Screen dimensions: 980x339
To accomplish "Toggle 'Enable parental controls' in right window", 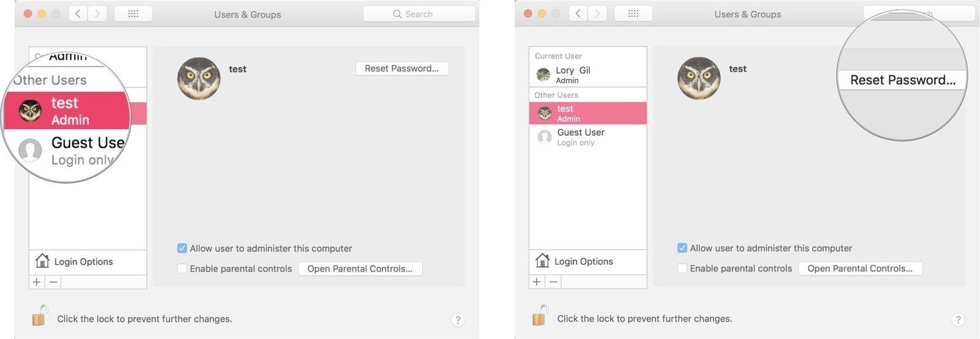I will click(x=682, y=269).
